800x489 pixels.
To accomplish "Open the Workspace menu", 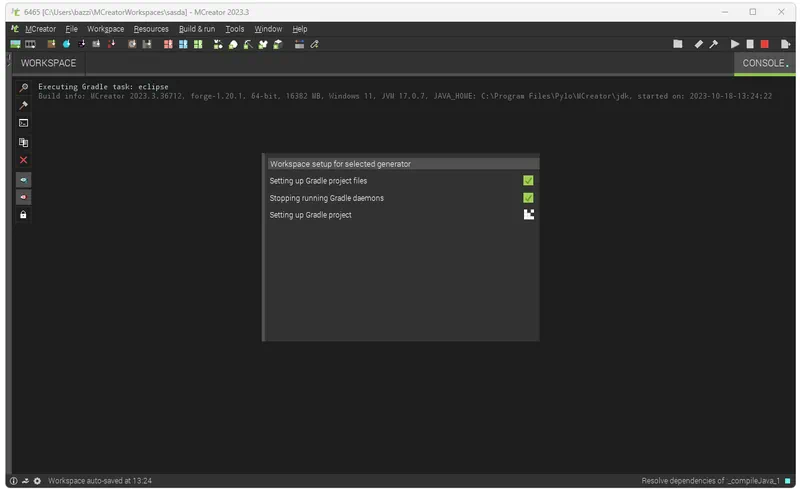I will coord(105,29).
